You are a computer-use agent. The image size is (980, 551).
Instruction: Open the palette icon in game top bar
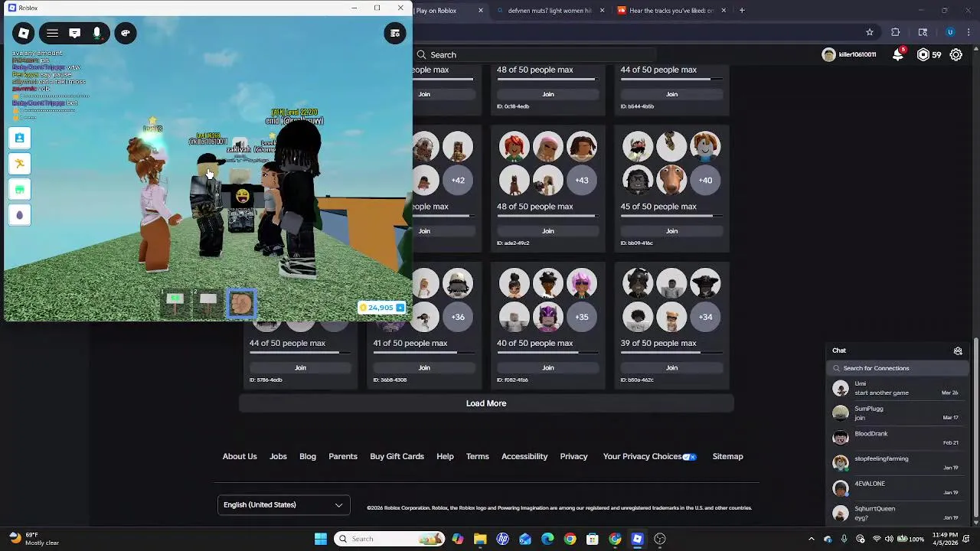click(126, 33)
